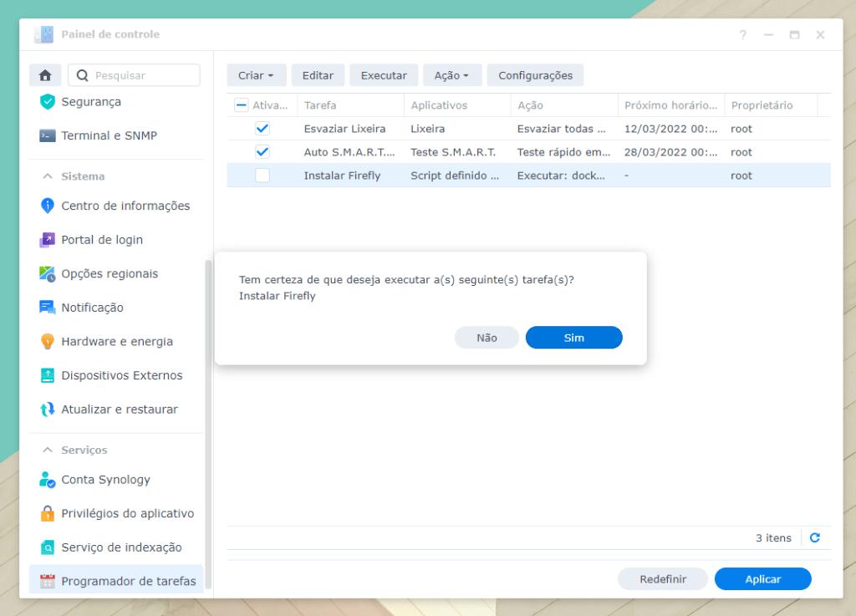This screenshot has height=616, width=856.
Task: Click the refresh icon beside 3 itens
Action: [815, 538]
